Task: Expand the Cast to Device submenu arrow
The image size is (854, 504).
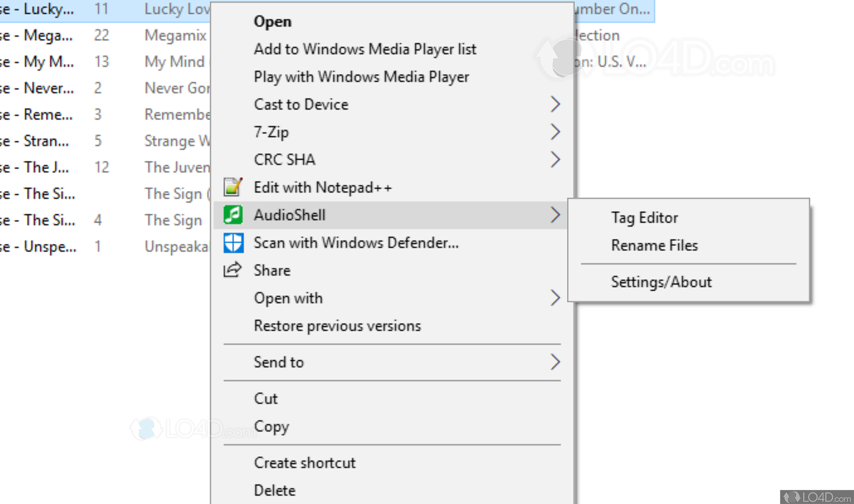Action: coord(555,104)
